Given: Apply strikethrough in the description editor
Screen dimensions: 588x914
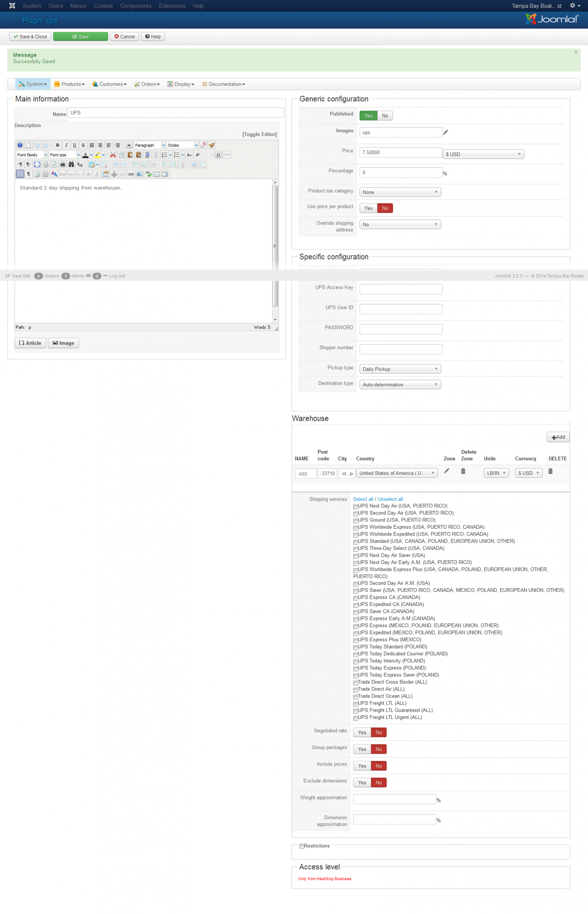Looking at the screenshot, I should [x=83, y=145].
